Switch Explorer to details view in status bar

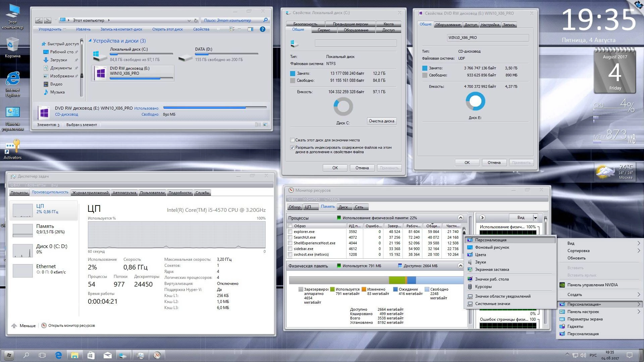coord(258,124)
